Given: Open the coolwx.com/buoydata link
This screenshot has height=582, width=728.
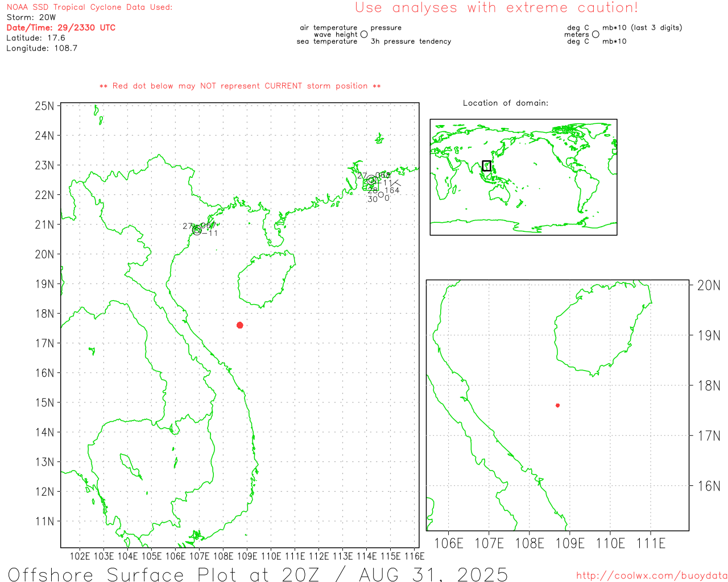Looking at the screenshot, I should [652, 576].
